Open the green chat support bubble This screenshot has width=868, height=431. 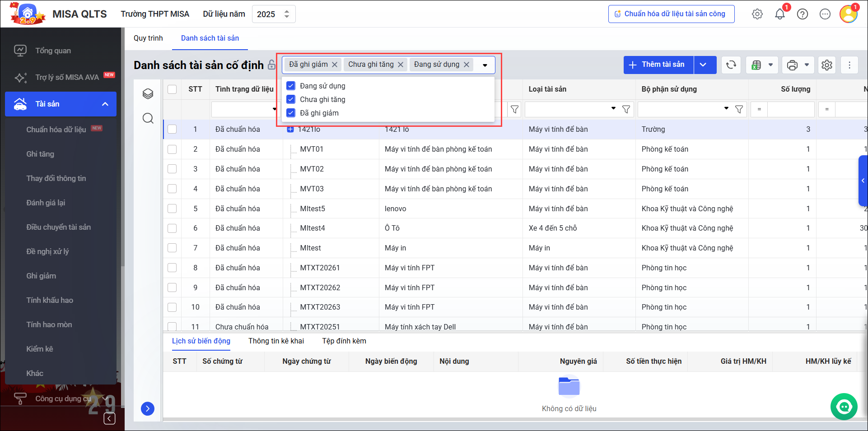844,407
